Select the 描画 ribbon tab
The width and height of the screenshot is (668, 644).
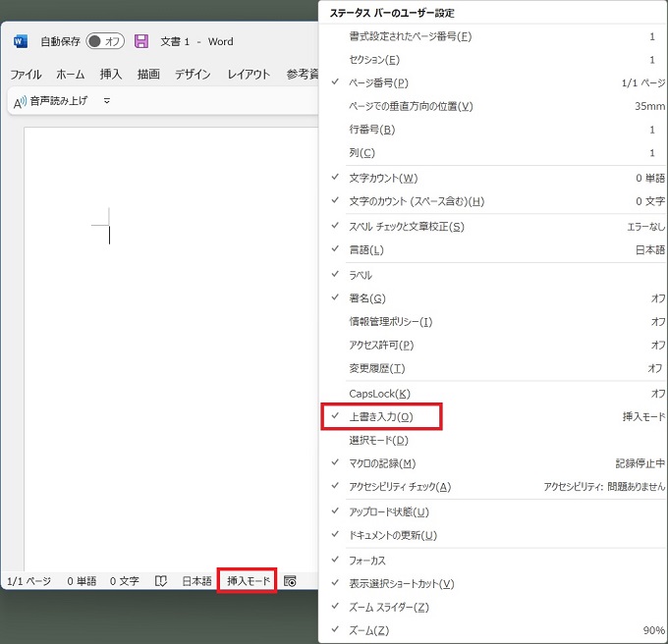tap(148, 75)
